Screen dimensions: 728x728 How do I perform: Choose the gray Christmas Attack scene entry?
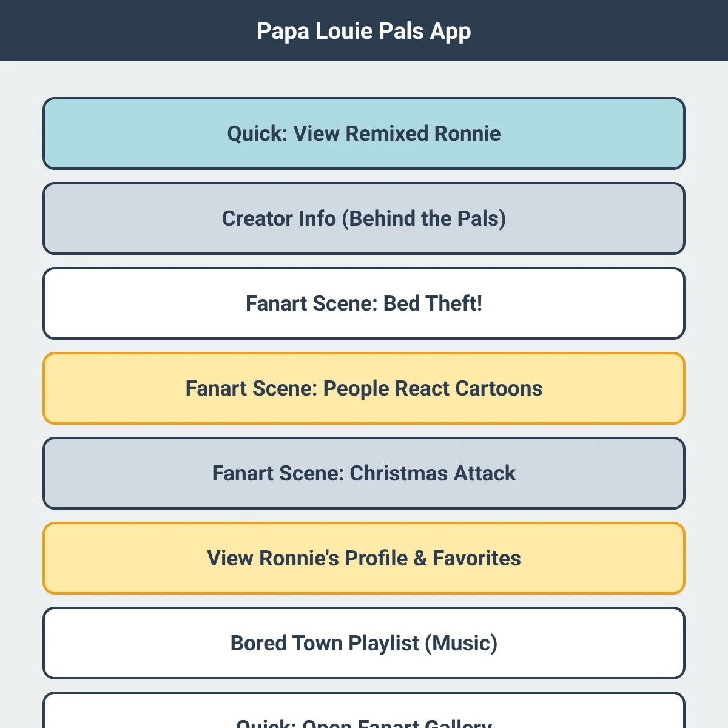click(x=364, y=473)
